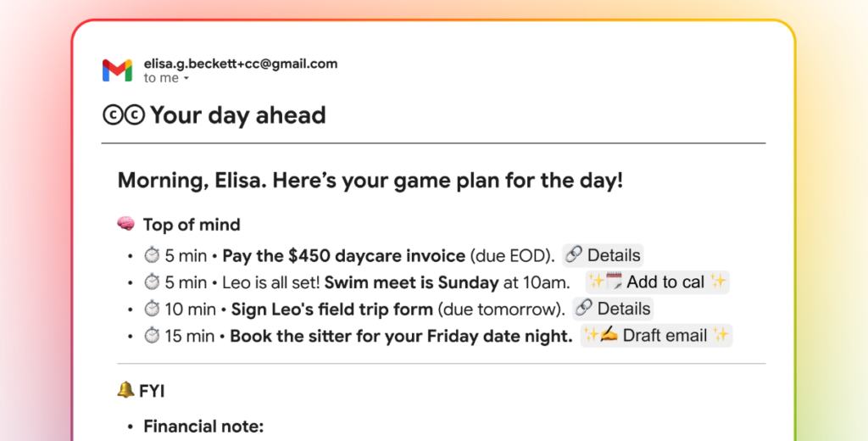Click the 'Your day ahead' subject heading
The width and height of the screenshot is (868, 441).
238,115
